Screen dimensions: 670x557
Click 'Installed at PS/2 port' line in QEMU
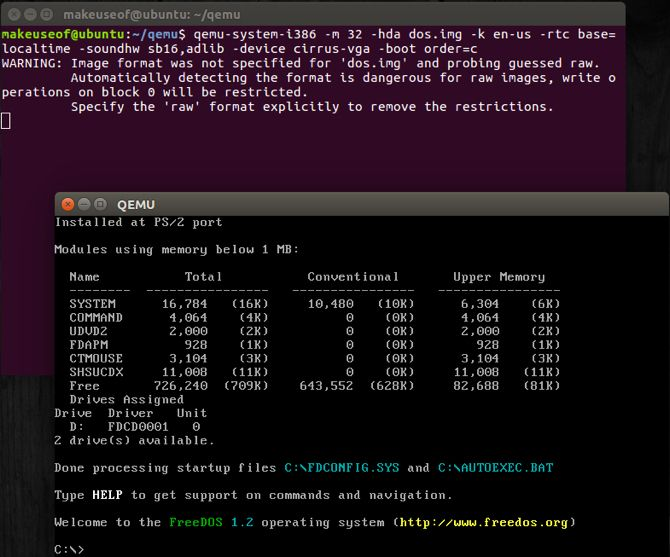point(138,222)
